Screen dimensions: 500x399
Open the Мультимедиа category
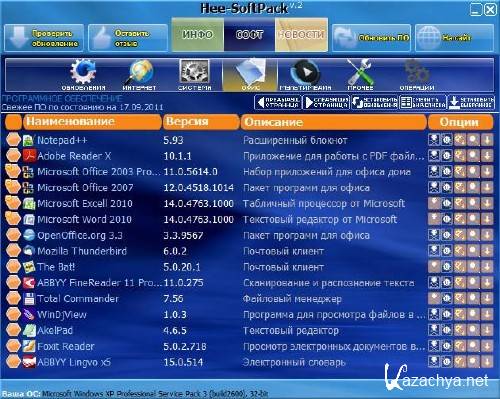click(x=305, y=74)
